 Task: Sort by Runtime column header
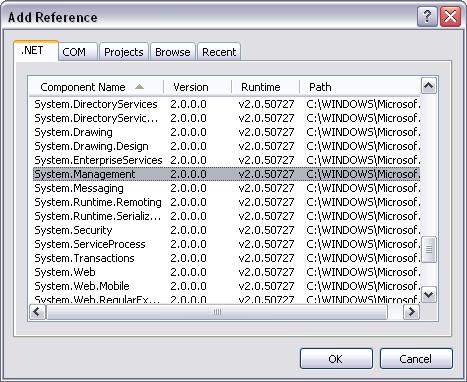pos(265,87)
